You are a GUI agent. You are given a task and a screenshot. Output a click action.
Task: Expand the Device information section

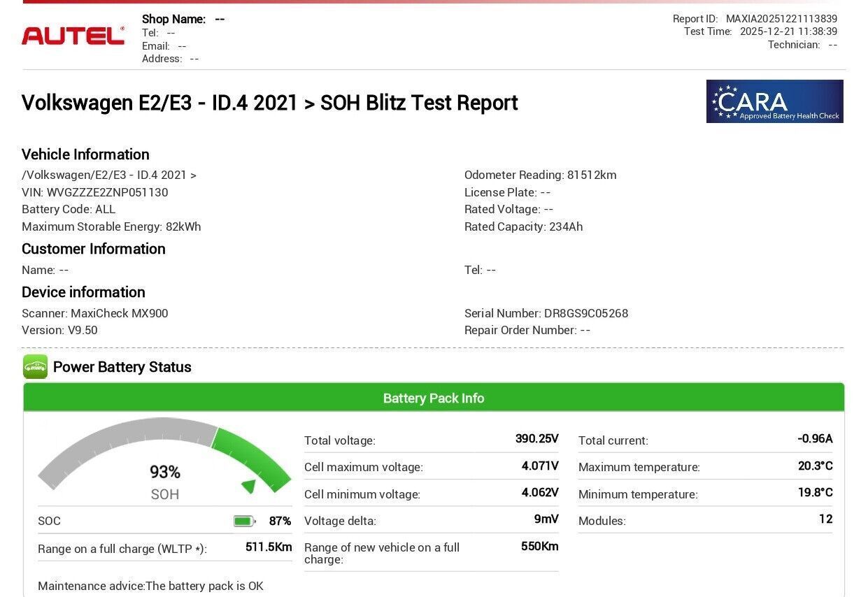pos(83,292)
